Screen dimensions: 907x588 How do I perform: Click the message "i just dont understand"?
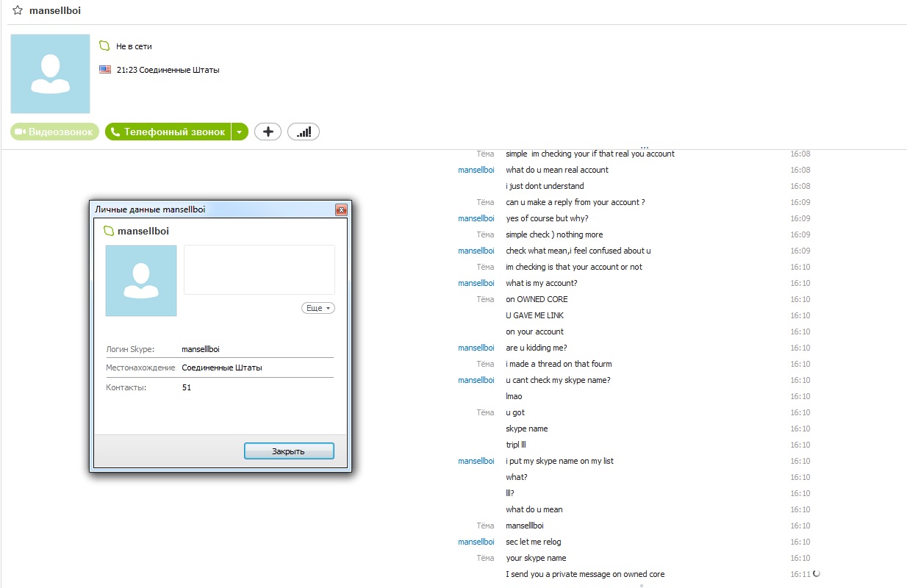point(545,186)
